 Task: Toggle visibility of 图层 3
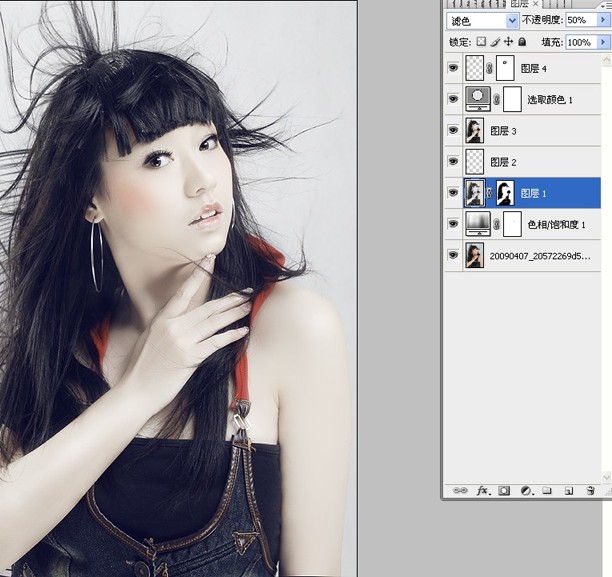453,130
